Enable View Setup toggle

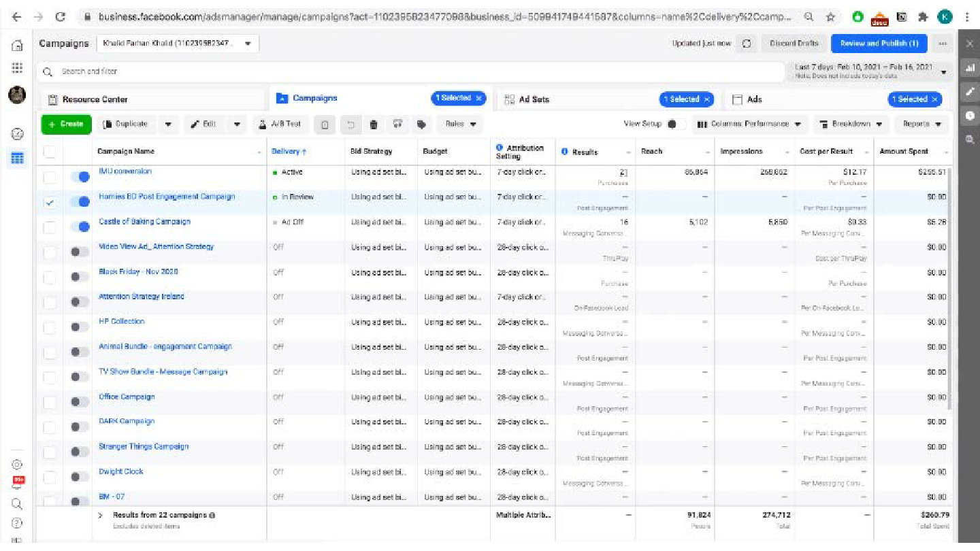[x=671, y=124]
